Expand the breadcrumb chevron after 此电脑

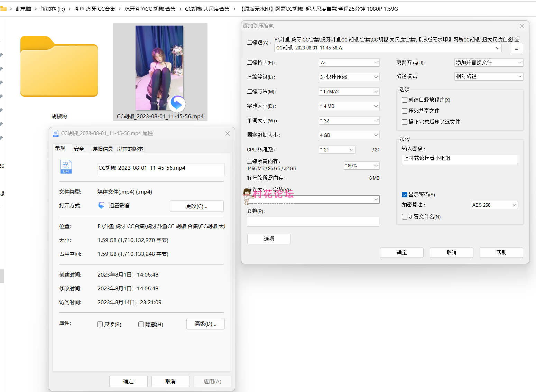point(35,9)
